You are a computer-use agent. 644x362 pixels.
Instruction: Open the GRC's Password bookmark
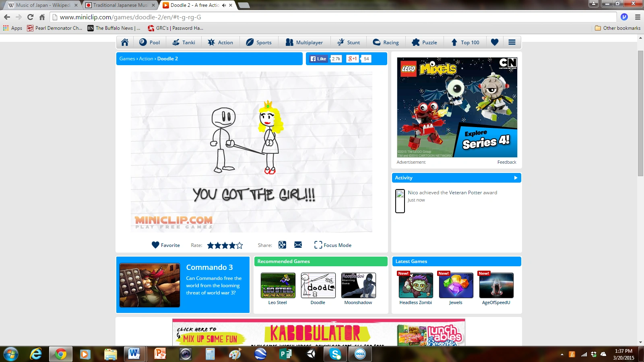(x=175, y=28)
